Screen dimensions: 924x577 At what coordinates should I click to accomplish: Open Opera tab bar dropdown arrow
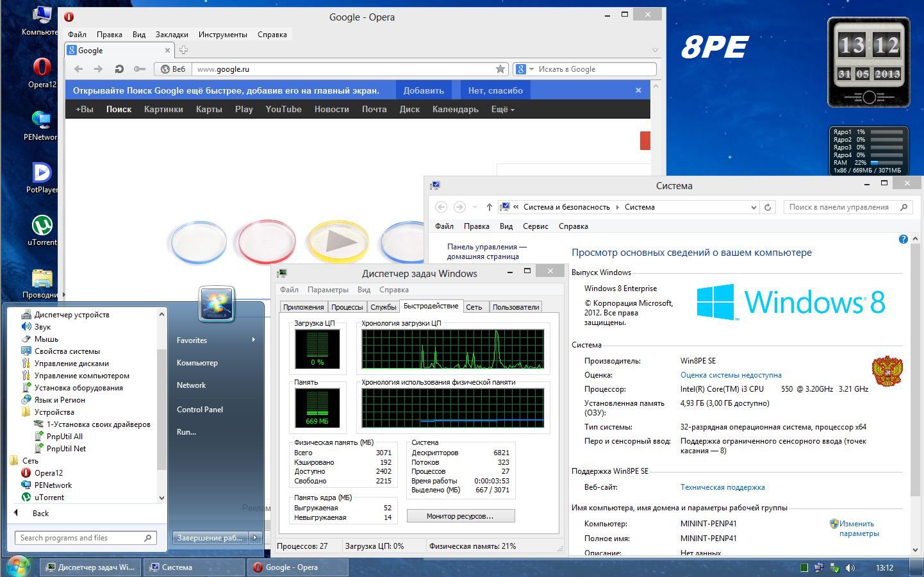point(655,50)
